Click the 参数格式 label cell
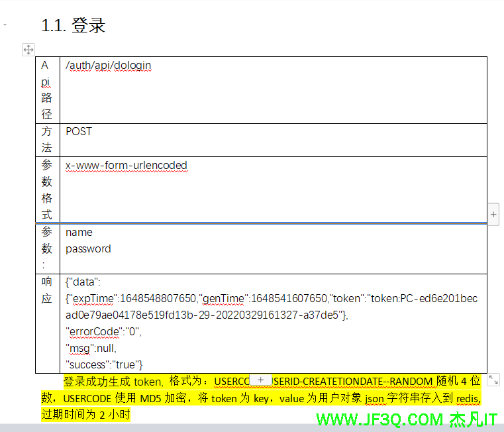The width and height of the screenshot is (504, 432). [x=46, y=189]
